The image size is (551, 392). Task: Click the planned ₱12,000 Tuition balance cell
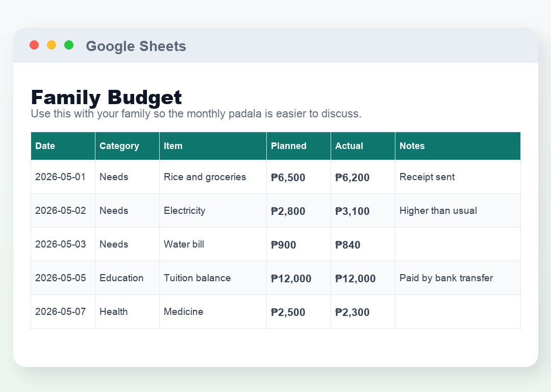(x=298, y=278)
